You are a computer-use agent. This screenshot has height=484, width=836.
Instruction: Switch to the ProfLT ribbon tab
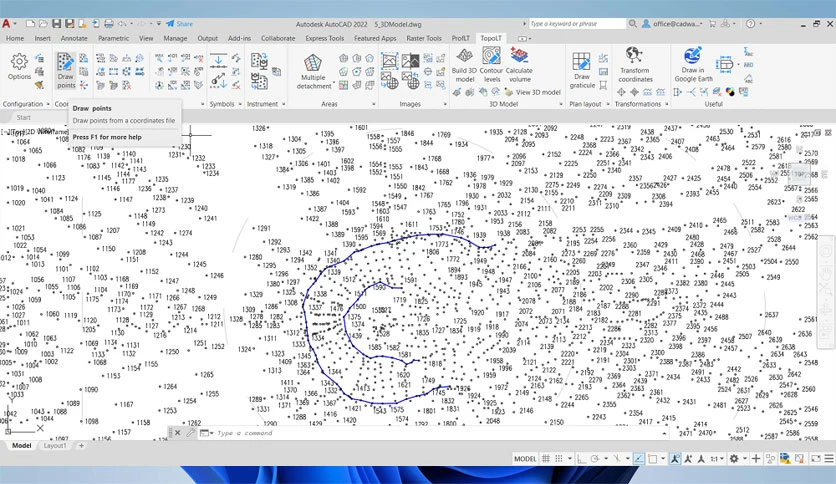pyautogui.click(x=461, y=38)
